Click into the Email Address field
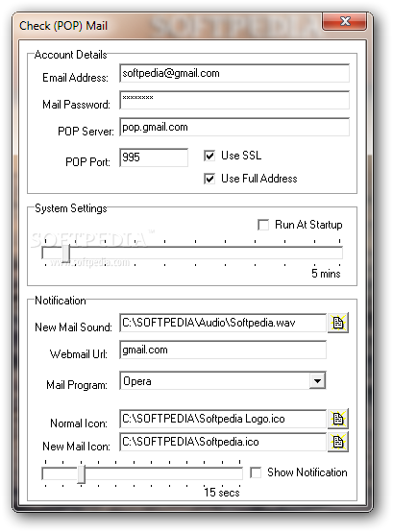Viewport: 393px width, 532px height. point(234,73)
